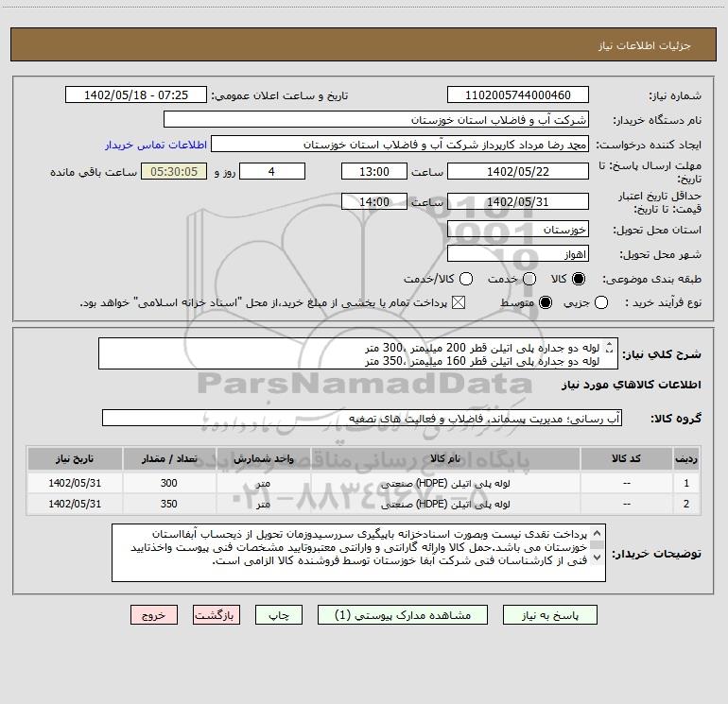Select the جزیی purchase type radio
Viewport: 728px width, 704px height.
point(601,302)
